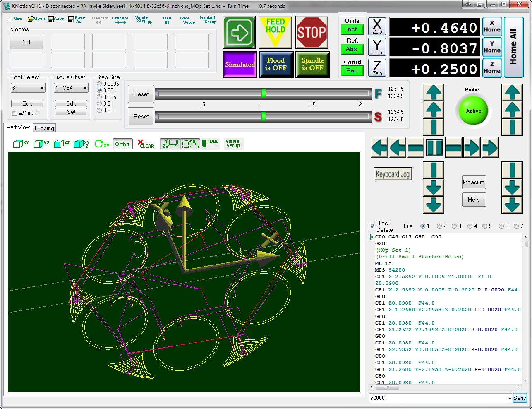
Task: Click the feed rate override slider handle
Action: [264, 94]
